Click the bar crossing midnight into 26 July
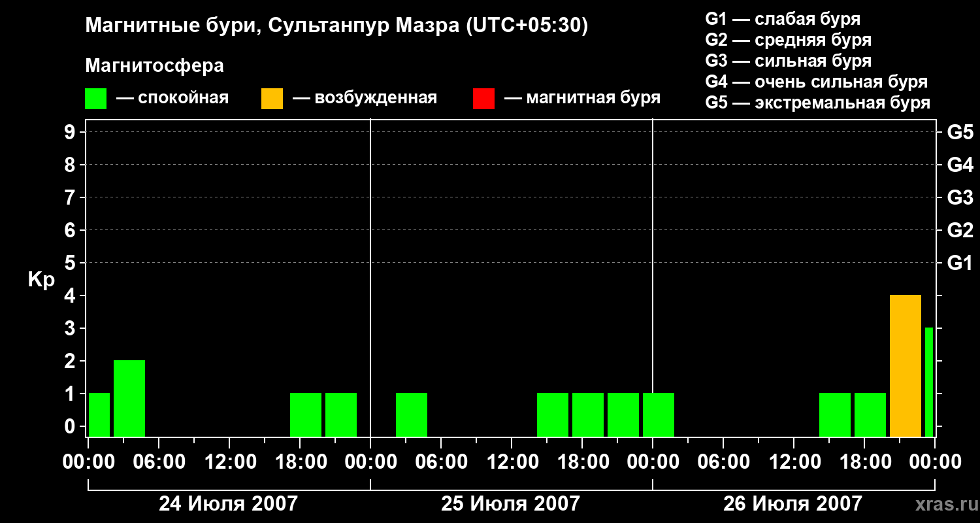The image size is (980, 523). 659,415
